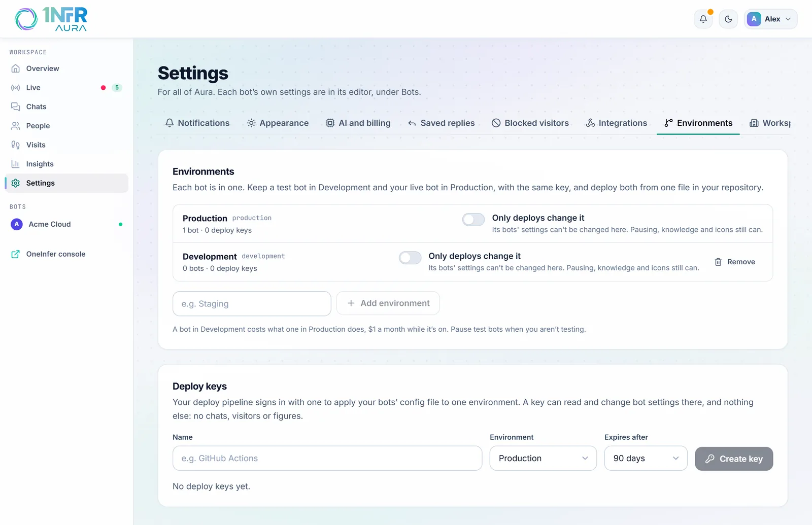Click the Appearance tab sun icon
812x525 pixels.
coord(251,123)
